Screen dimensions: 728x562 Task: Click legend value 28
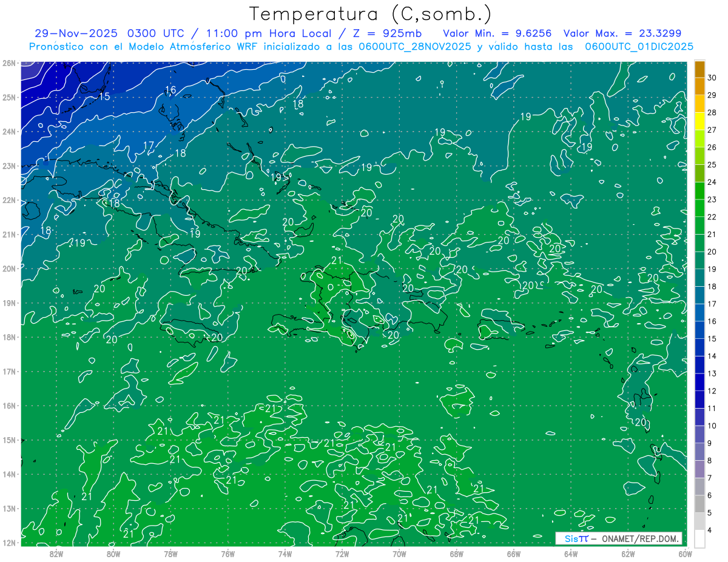[x=712, y=112]
